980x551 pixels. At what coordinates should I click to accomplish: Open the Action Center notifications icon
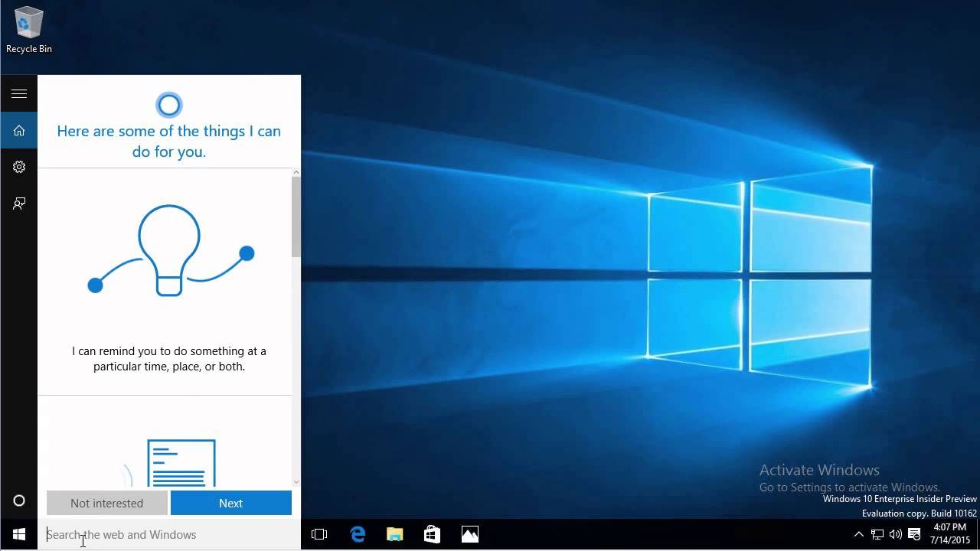(914, 534)
